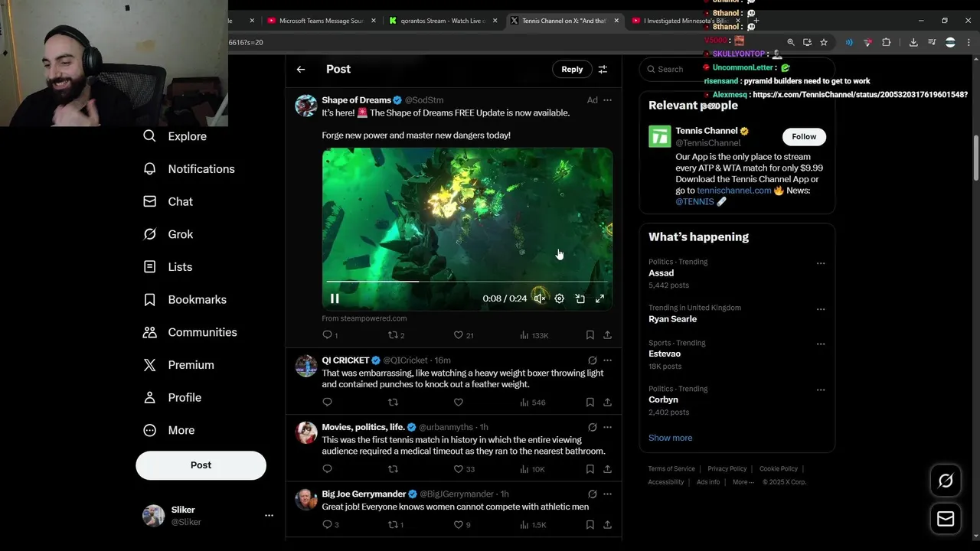Viewport: 980px width, 551px height.
Task: Reply to the Movies, politics, life post
Action: pyautogui.click(x=328, y=469)
